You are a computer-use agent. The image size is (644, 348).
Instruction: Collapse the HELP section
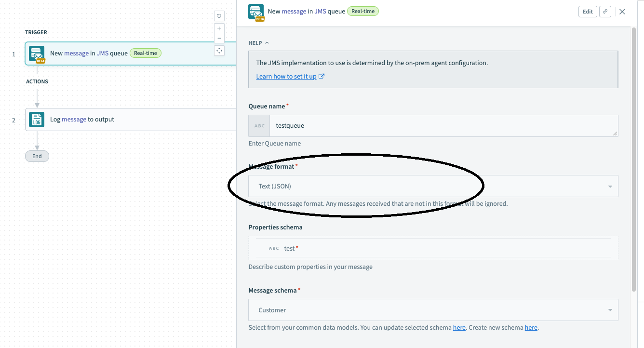click(x=259, y=43)
